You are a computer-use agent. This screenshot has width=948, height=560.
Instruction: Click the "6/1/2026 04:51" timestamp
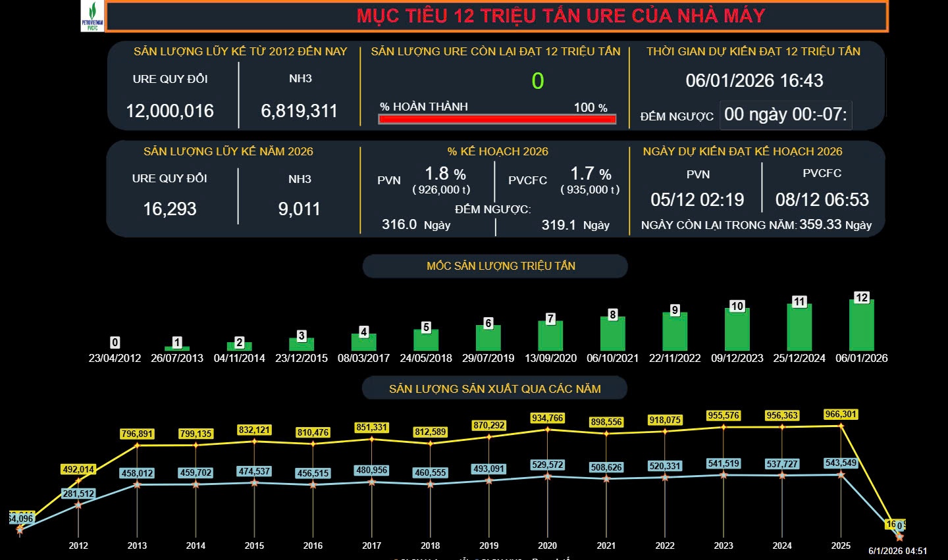(x=897, y=549)
